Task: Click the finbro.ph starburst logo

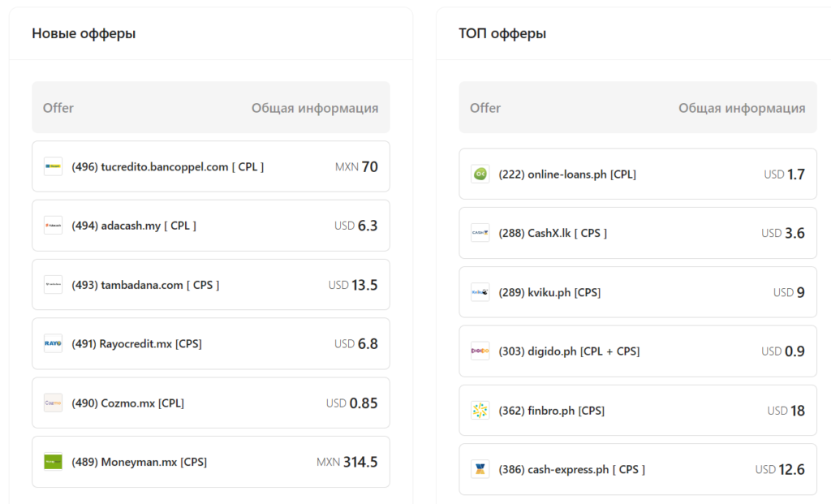Action: 480,410
